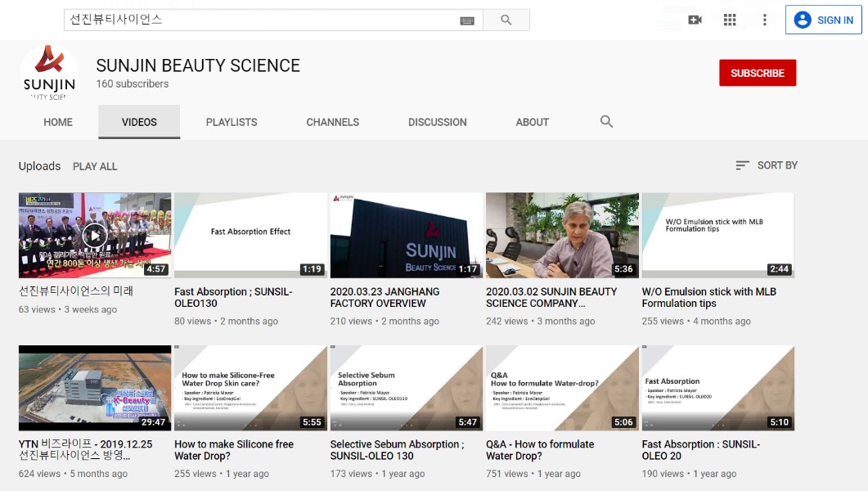This screenshot has height=491, width=868.
Task: Open the Discussion tab
Action: [x=438, y=122]
